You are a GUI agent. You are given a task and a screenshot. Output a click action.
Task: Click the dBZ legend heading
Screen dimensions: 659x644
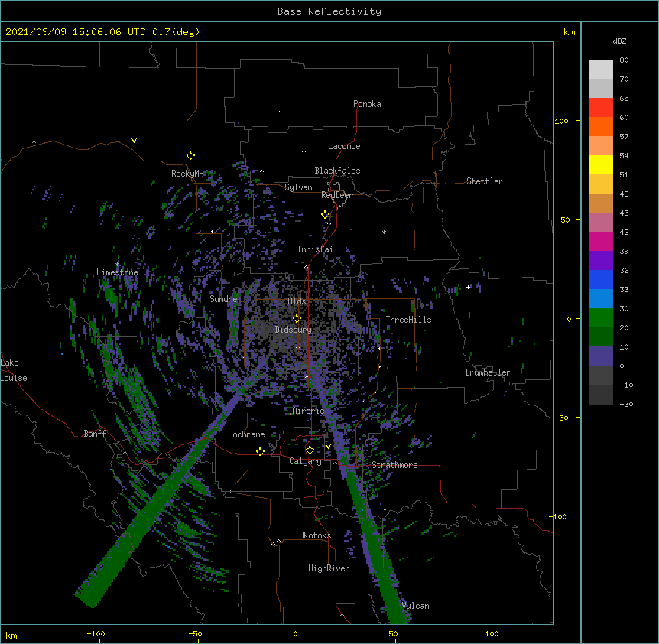click(x=619, y=41)
